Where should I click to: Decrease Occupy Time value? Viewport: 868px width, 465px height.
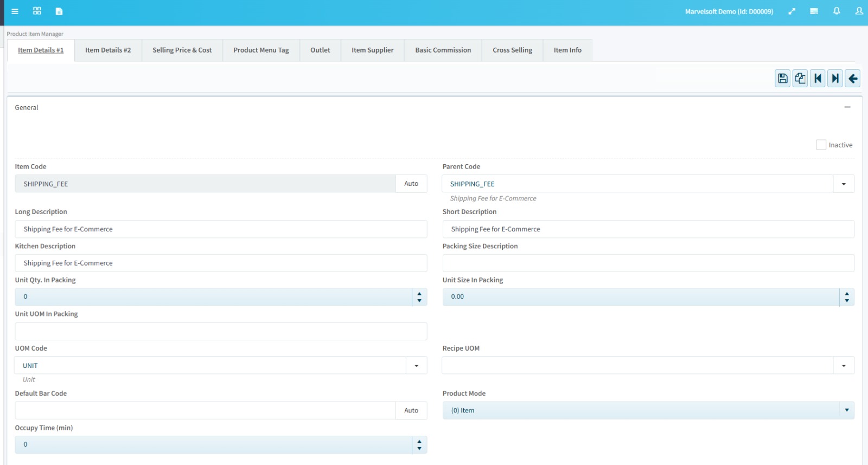[419, 448]
